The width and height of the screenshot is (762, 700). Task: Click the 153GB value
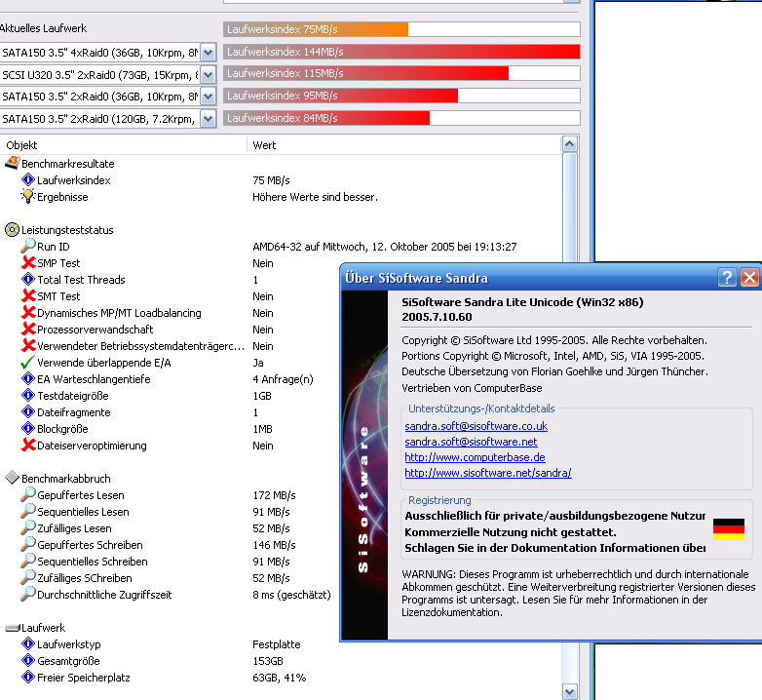click(x=268, y=661)
